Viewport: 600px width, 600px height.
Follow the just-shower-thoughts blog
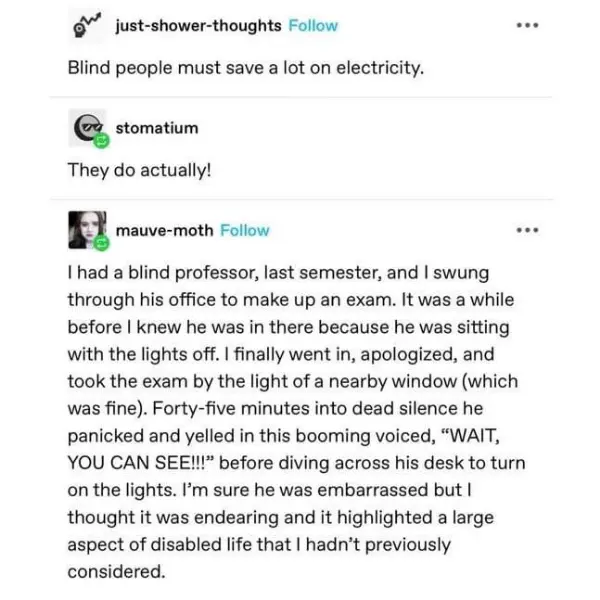[312, 26]
